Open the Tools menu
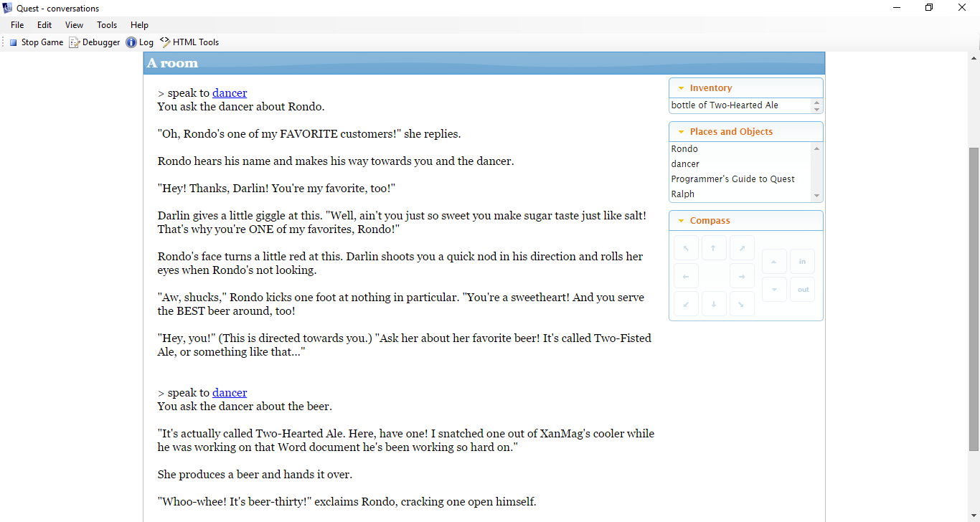The width and height of the screenshot is (980, 522). coord(107,25)
